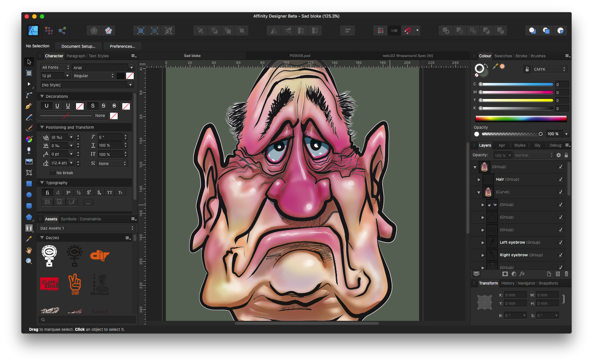Select the Pencil tool

click(x=29, y=117)
